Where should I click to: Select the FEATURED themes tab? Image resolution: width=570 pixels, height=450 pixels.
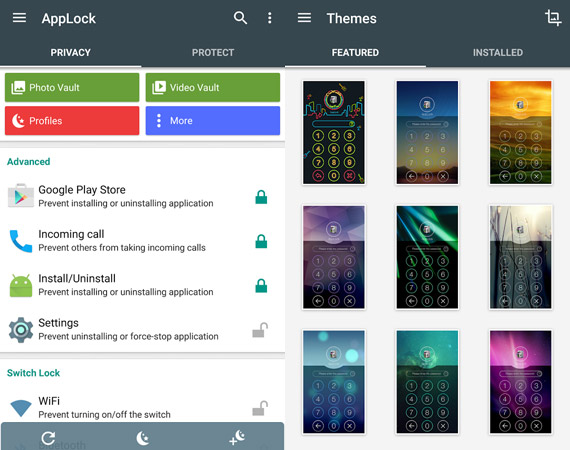[355, 53]
